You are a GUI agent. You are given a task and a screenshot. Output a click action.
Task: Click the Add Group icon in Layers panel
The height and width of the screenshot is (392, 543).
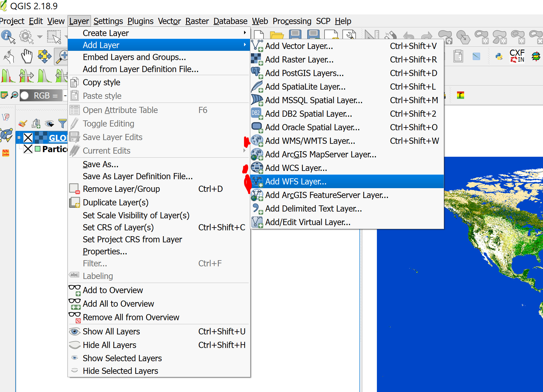tap(36, 124)
